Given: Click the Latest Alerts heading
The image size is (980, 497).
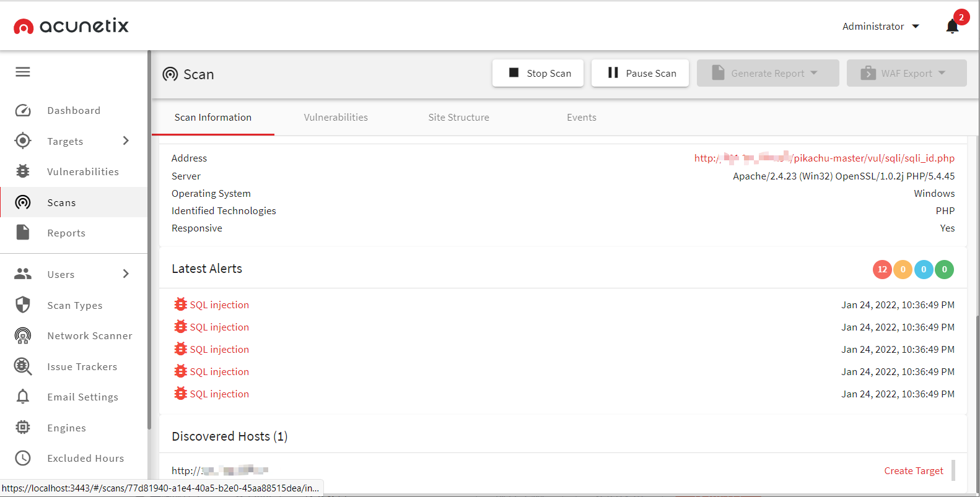Looking at the screenshot, I should click(207, 269).
